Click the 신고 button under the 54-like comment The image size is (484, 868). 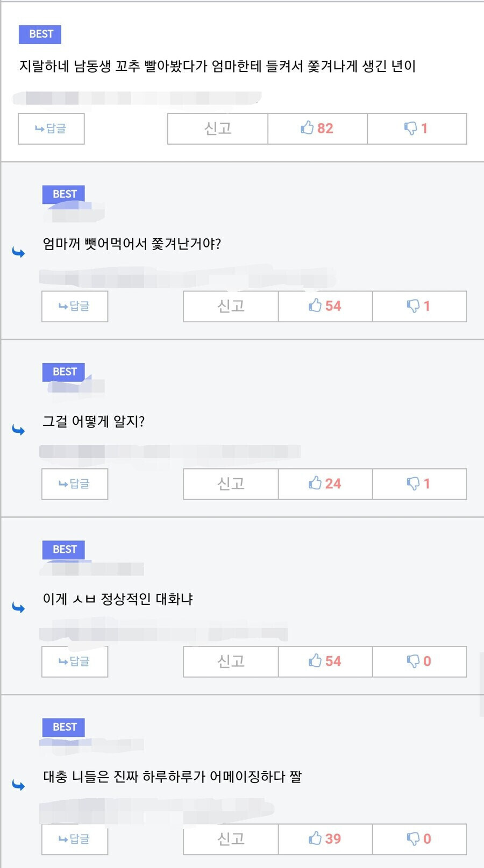[x=230, y=306]
